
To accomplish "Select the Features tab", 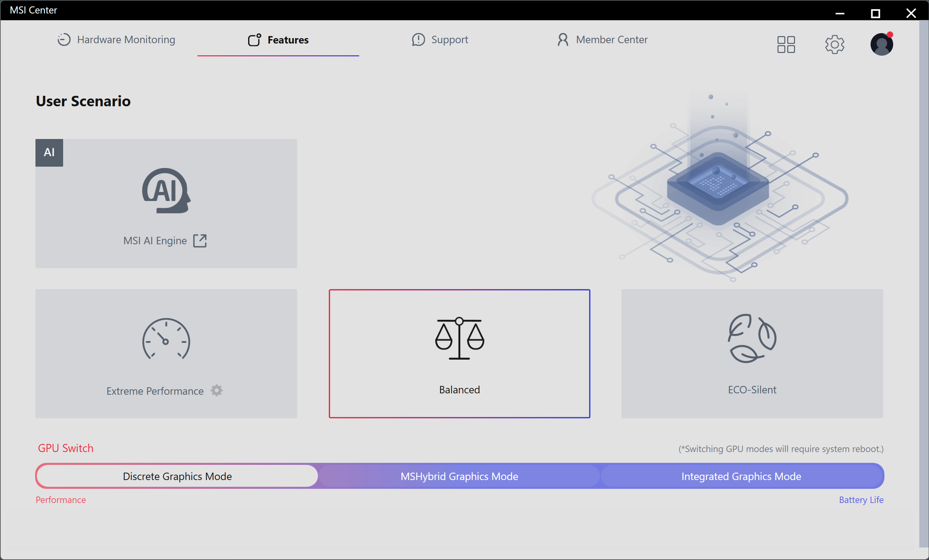I will (x=278, y=39).
